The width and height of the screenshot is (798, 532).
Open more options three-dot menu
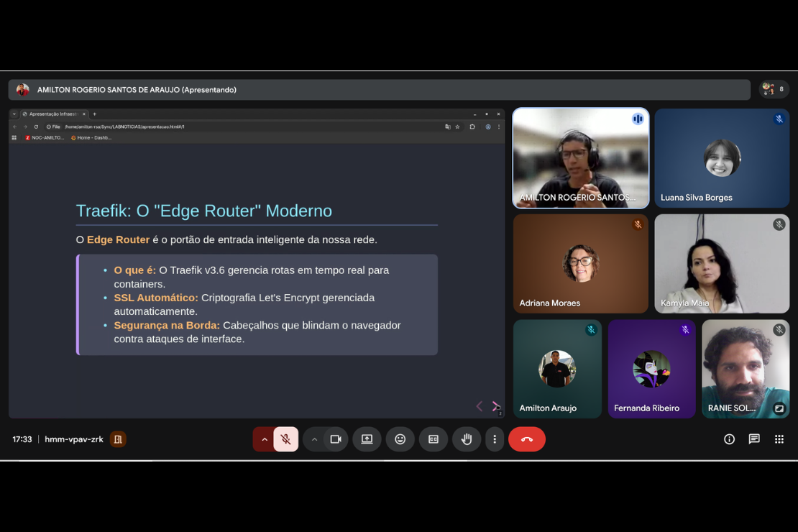click(495, 439)
